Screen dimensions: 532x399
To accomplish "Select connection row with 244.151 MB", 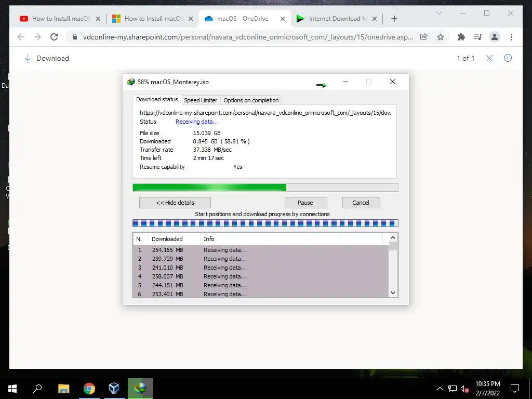I will click(x=261, y=285).
